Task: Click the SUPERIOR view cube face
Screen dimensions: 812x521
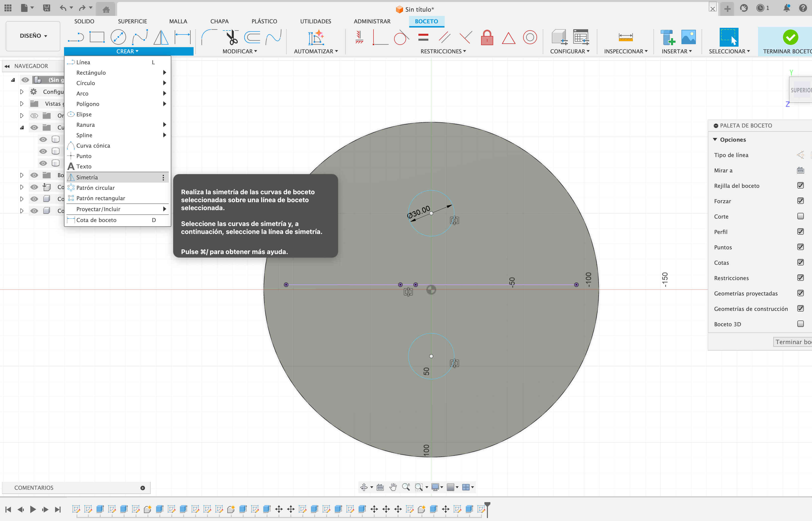Action: 801,90
